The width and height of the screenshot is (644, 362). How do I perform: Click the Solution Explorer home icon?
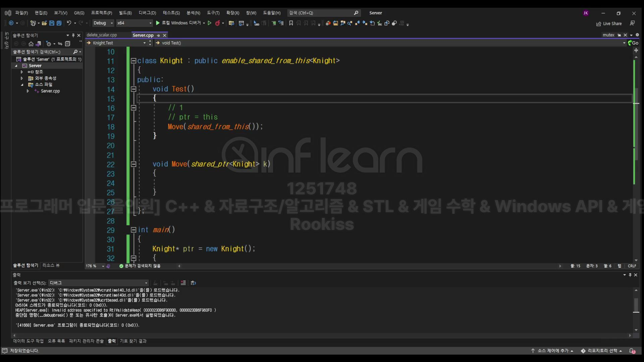pos(31,44)
